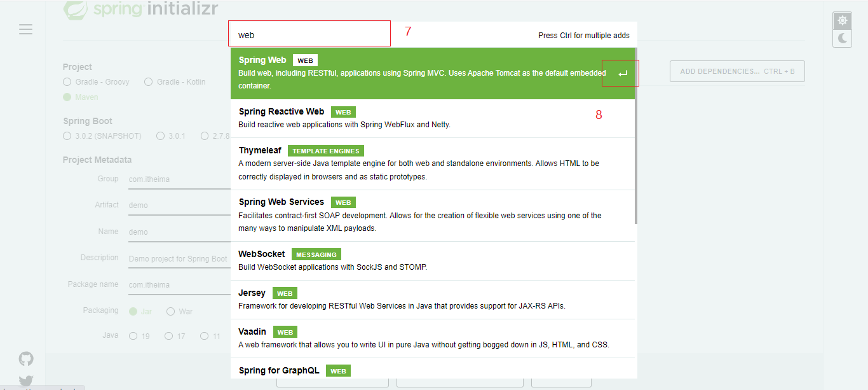This screenshot has height=390, width=868.
Task: Click the Enter arrow icon on Spring Web
Action: click(622, 74)
